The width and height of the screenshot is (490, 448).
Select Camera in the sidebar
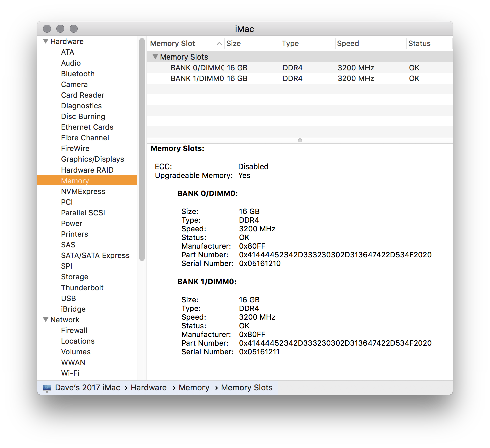click(74, 84)
